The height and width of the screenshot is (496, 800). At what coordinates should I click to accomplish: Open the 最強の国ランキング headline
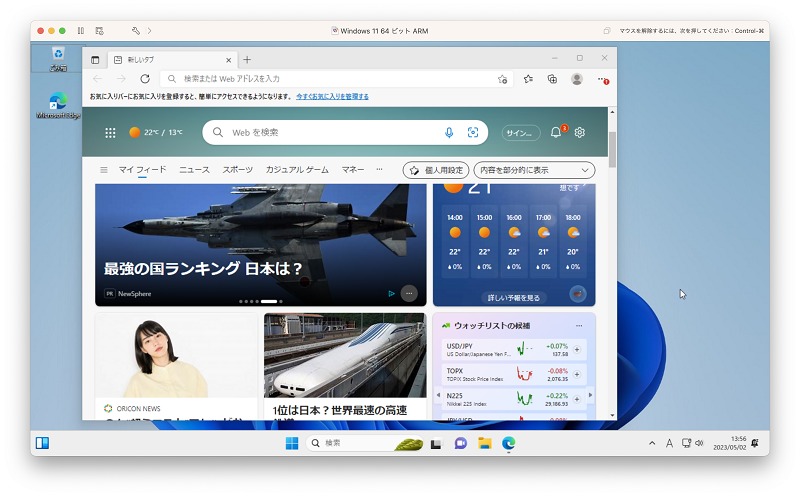tap(203, 268)
